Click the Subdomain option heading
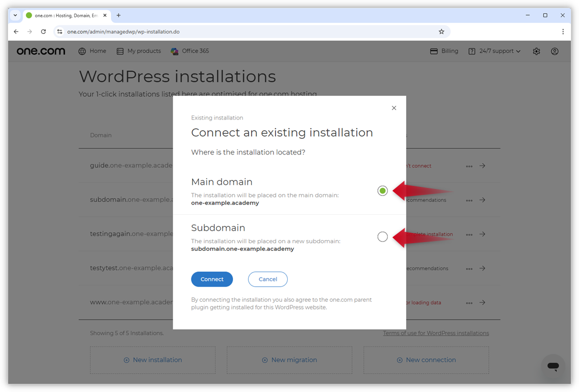579x392 pixels. 218,228
